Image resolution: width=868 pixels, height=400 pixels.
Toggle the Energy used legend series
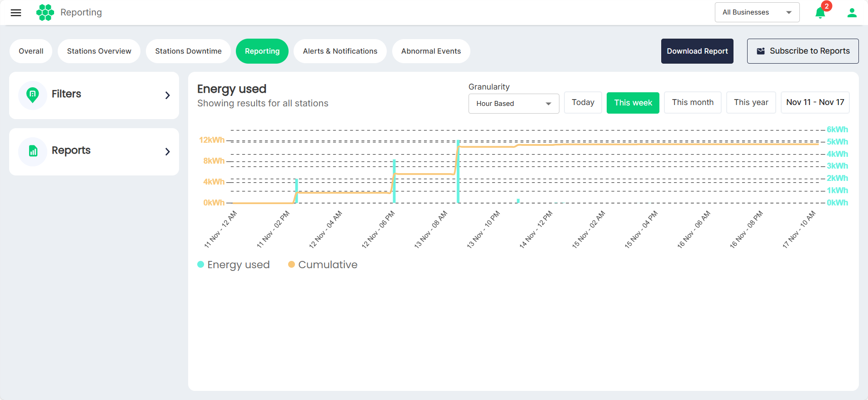tap(234, 265)
